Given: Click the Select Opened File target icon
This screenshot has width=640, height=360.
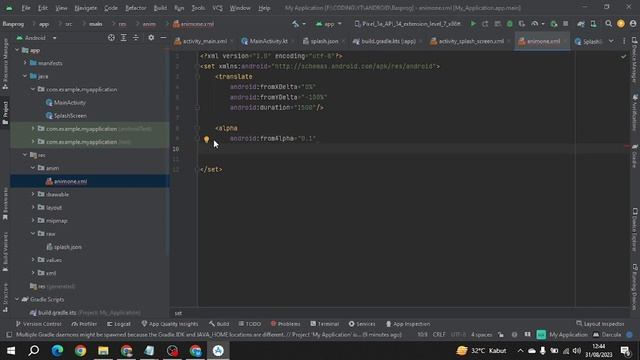Looking at the screenshot, I should point(111,38).
